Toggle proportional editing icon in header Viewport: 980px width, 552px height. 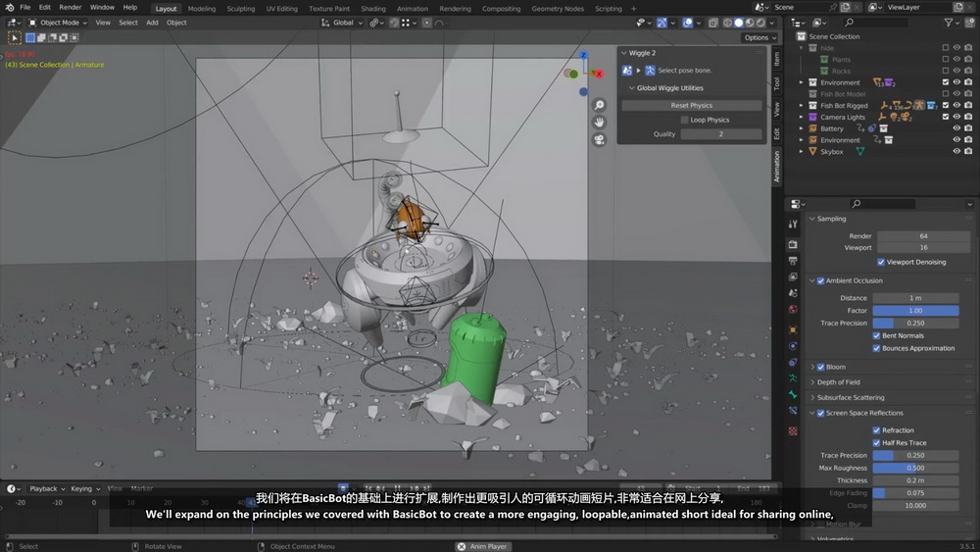(x=427, y=23)
